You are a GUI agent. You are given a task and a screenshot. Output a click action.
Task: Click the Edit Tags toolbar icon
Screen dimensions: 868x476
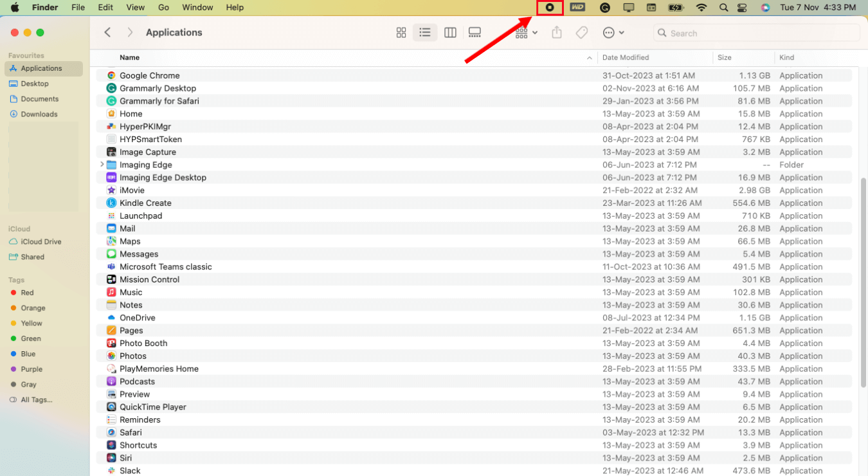point(582,32)
